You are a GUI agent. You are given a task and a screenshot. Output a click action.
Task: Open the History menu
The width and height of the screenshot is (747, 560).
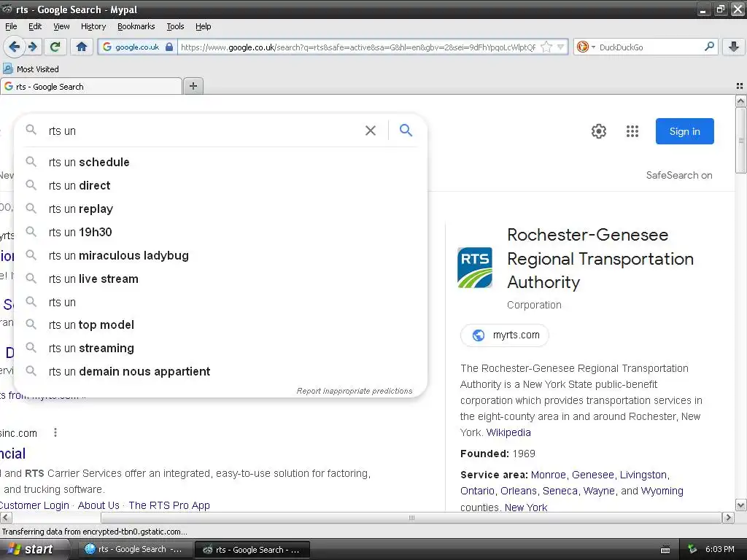[93, 26]
